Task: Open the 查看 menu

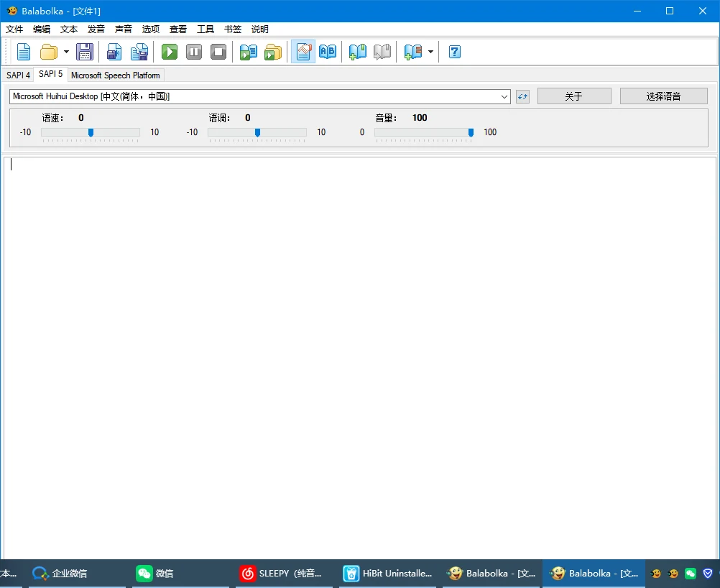Action: click(178, 29)
